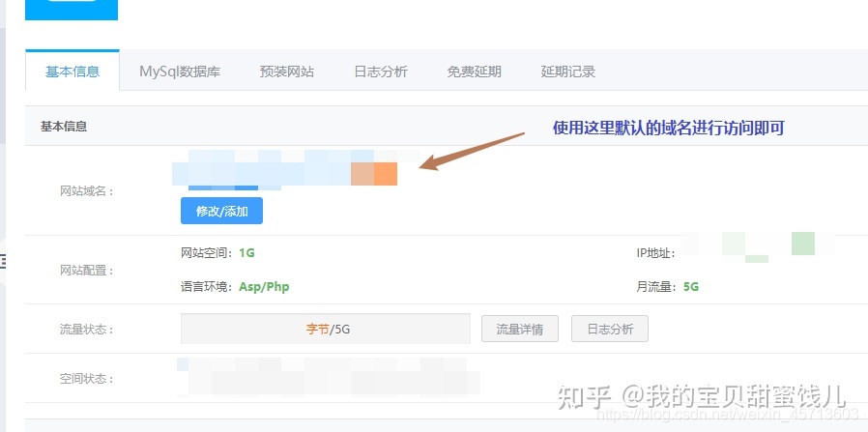Click the 网站域名 label
This screenshot has height=432, width=868.
coord(87,192)
